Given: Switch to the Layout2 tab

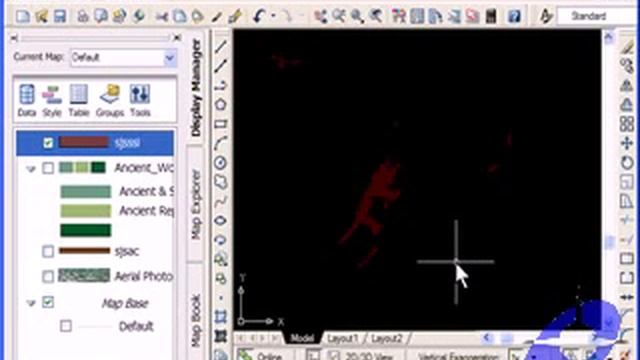Looking at the screenshot, I should point(387,338).
